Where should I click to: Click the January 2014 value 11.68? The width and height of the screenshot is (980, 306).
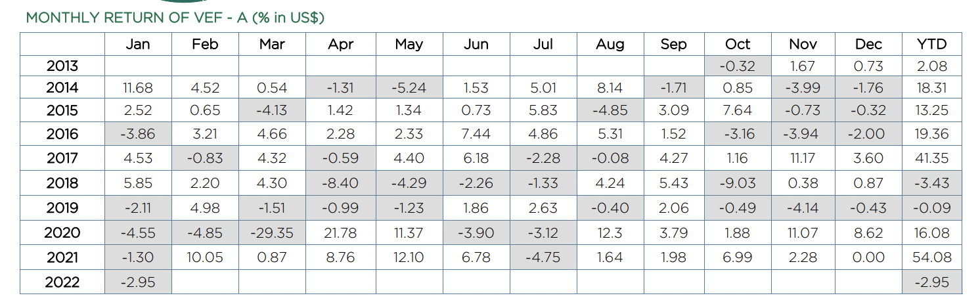click(x=138, y=88)
